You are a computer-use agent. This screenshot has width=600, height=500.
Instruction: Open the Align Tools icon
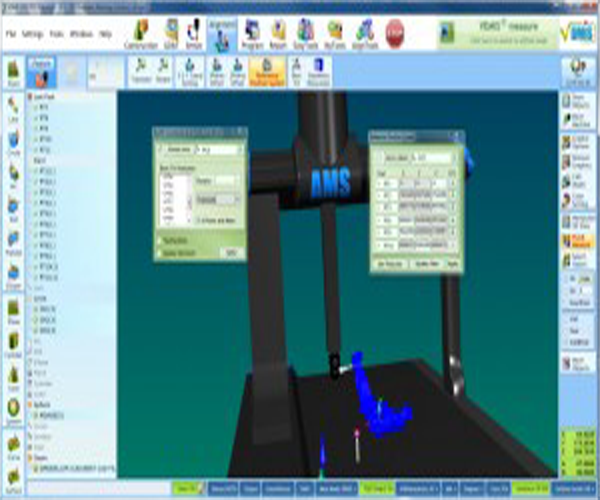[x=365, y=34]
